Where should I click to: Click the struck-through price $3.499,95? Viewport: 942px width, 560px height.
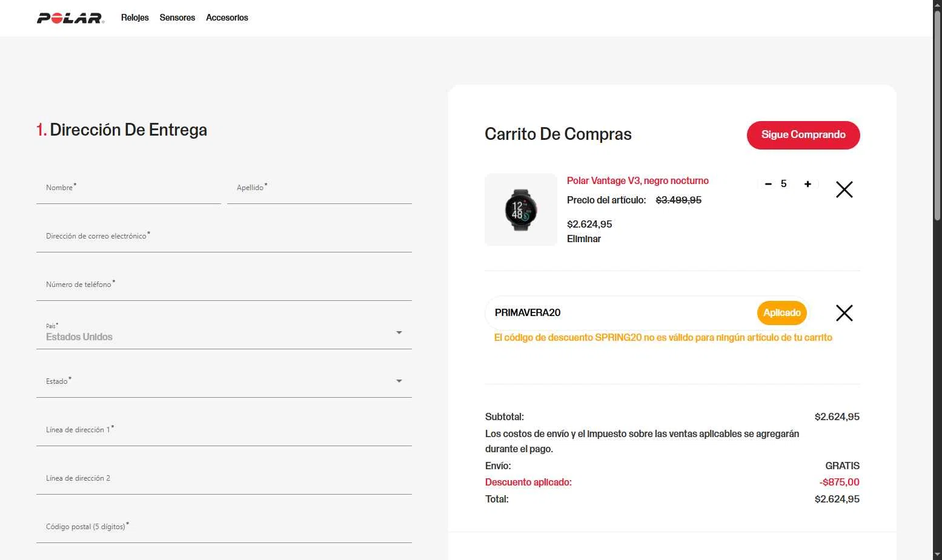coord(678,200)
